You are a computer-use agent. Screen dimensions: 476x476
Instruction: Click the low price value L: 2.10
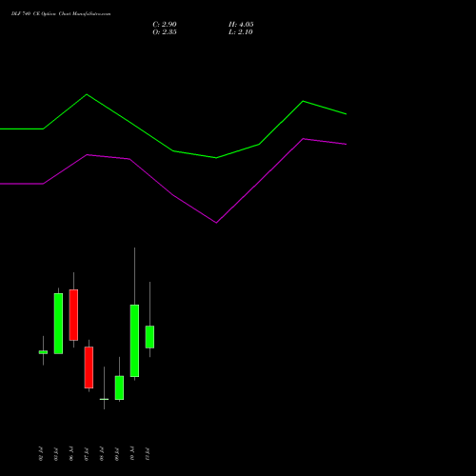tap(241, 32)
